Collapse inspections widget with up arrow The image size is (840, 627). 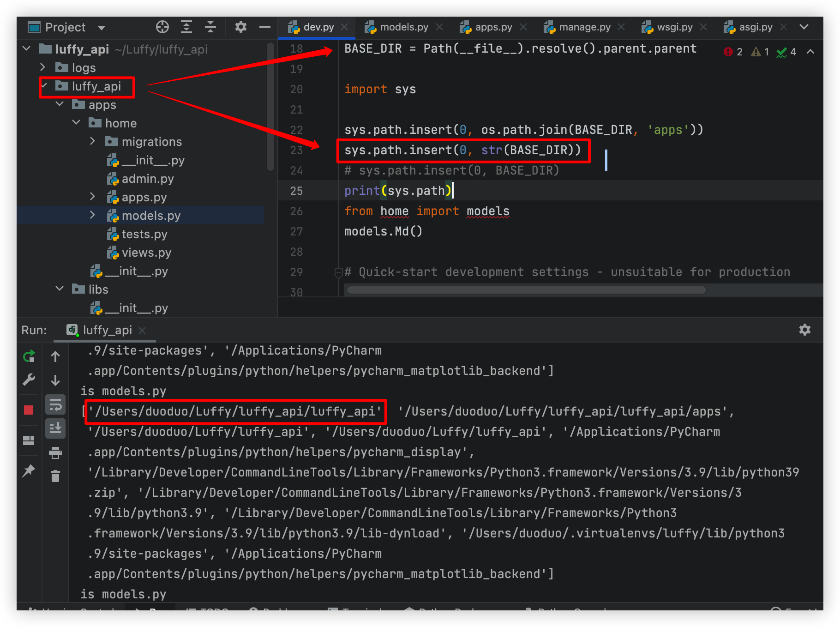810,52
